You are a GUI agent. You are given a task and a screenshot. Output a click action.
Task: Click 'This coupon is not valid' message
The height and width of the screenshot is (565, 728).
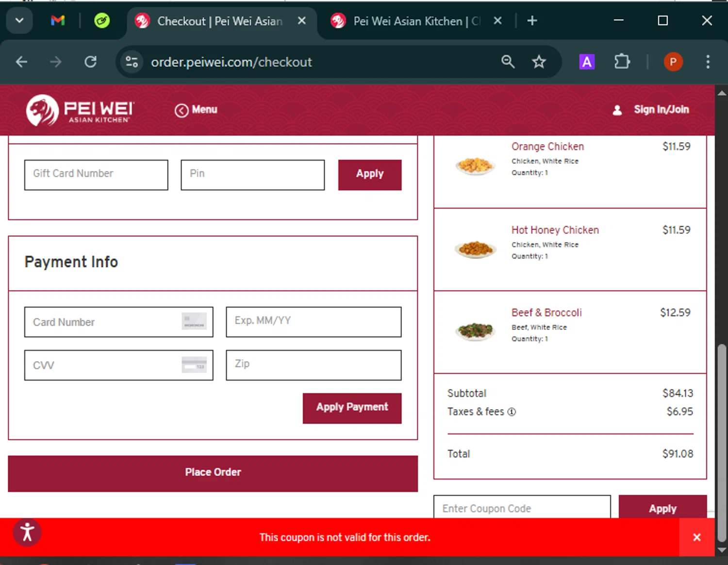[345, 537]
